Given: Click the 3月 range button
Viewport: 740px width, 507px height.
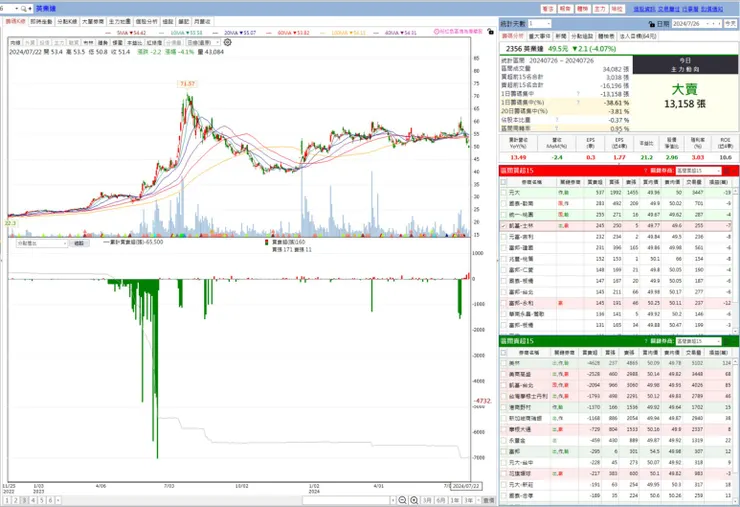Looking at the screenshot, I should [x=427, y=500].
